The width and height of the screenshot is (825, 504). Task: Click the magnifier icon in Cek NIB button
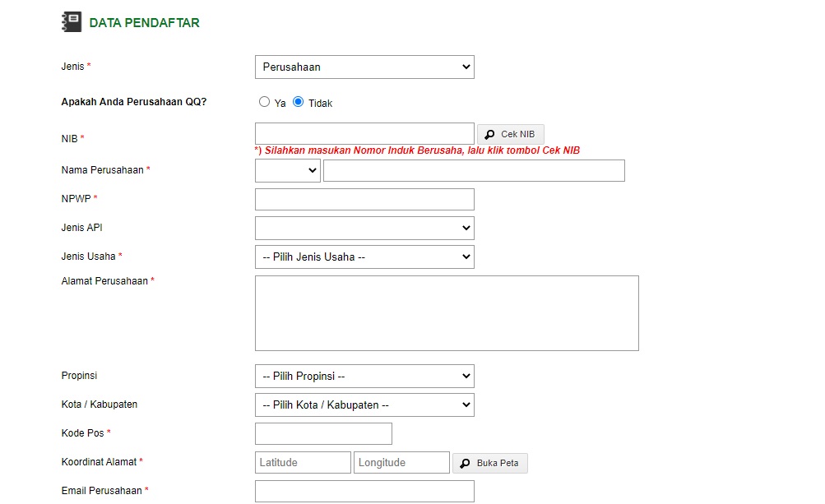[x=489, y=135]
